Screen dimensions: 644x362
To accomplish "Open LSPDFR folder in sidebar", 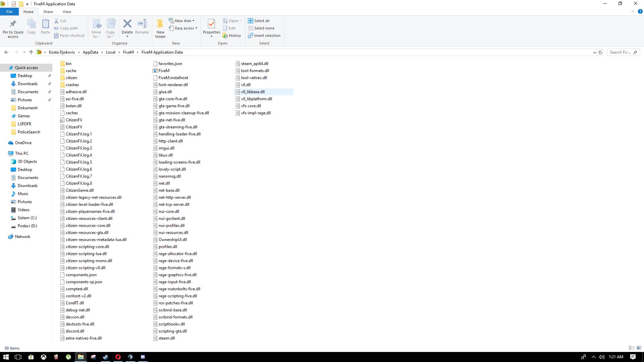I will point(24,124).
